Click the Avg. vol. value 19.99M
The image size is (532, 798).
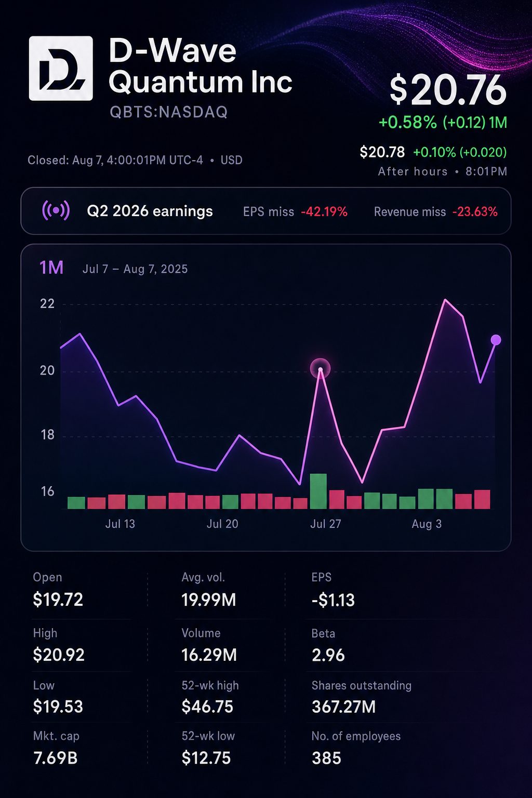click(x=209, y=601)
